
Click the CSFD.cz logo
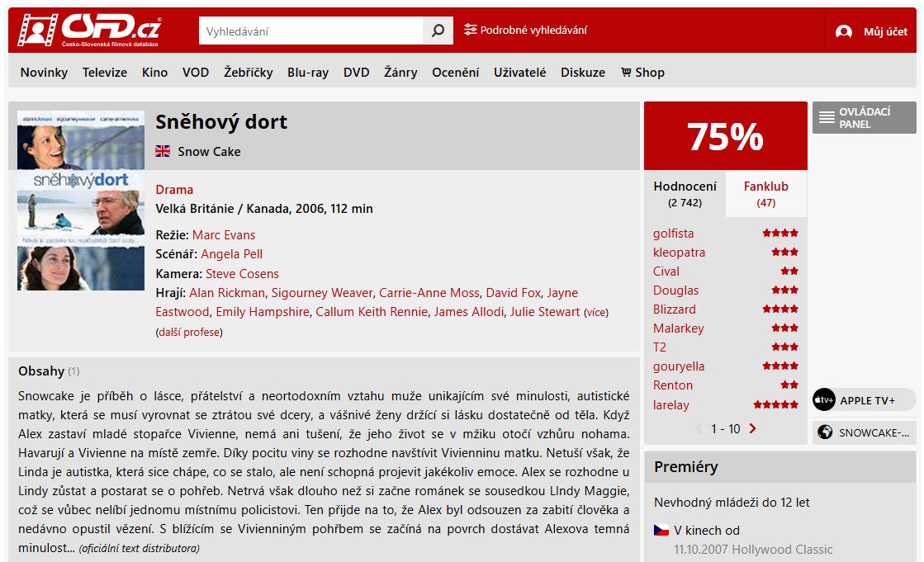point(89,30)
